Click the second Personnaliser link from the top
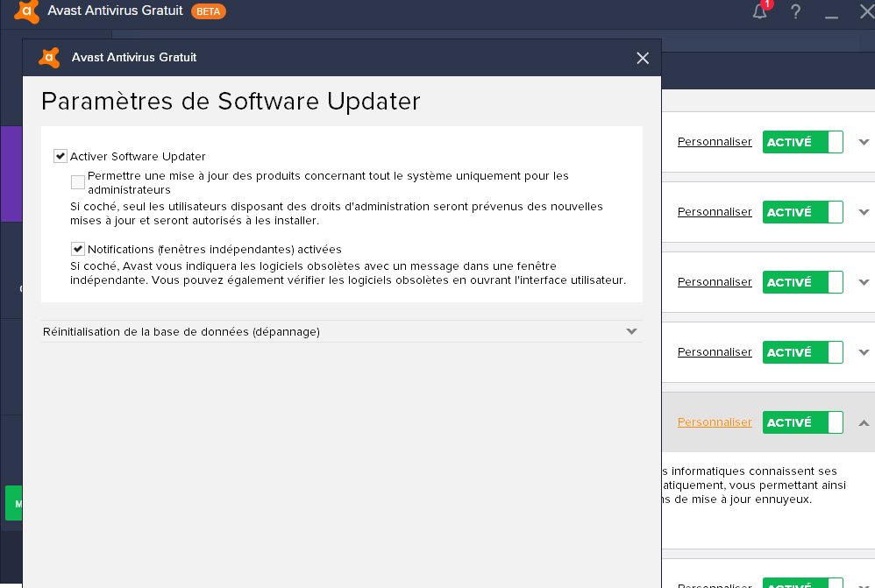 [715, 212]
